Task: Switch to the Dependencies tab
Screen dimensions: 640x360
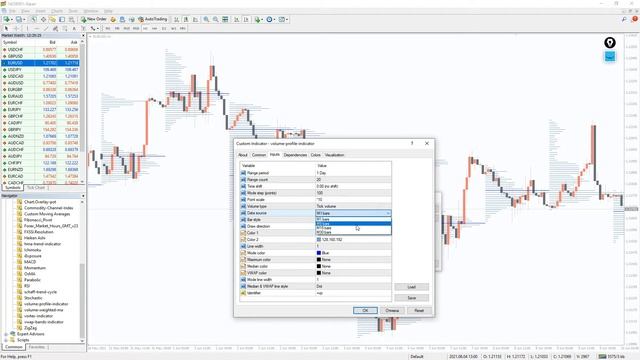Action: click(295, 155)
